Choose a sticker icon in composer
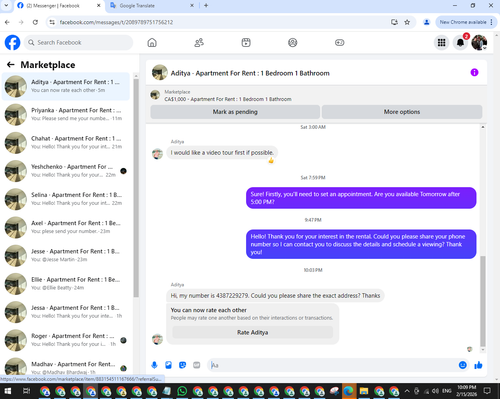 point(182,365)
